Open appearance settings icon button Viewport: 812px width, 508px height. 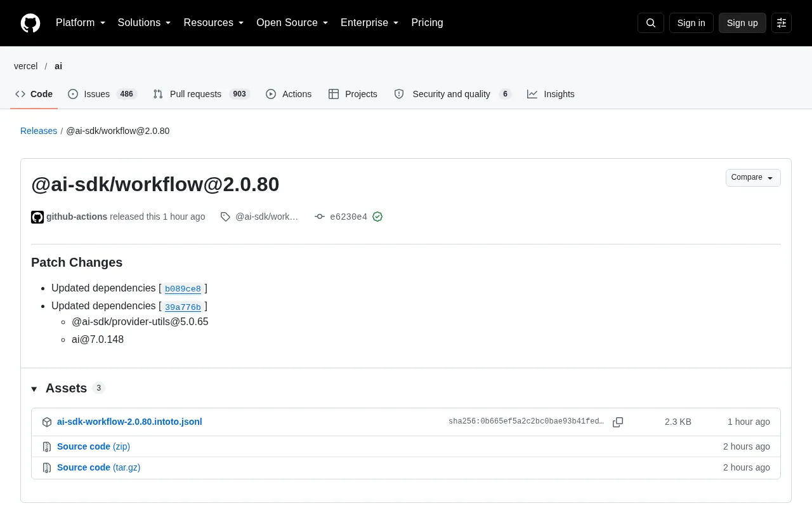click(x=782, y=23)
